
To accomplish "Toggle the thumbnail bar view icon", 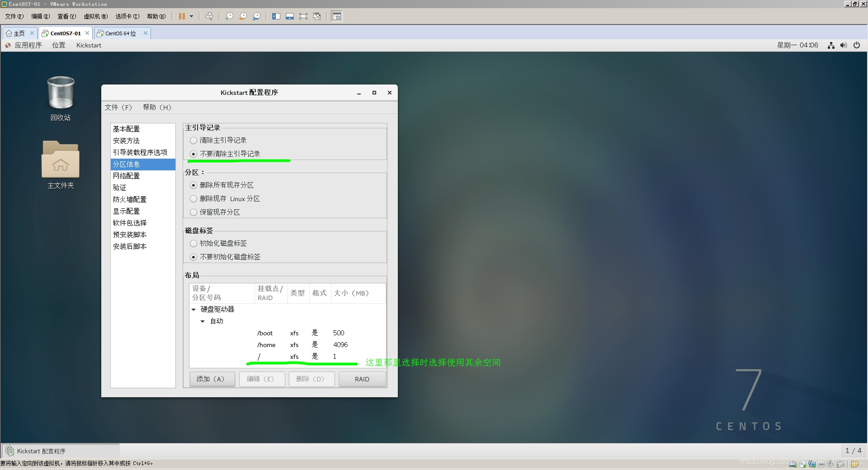I will [x=290, y=16].
